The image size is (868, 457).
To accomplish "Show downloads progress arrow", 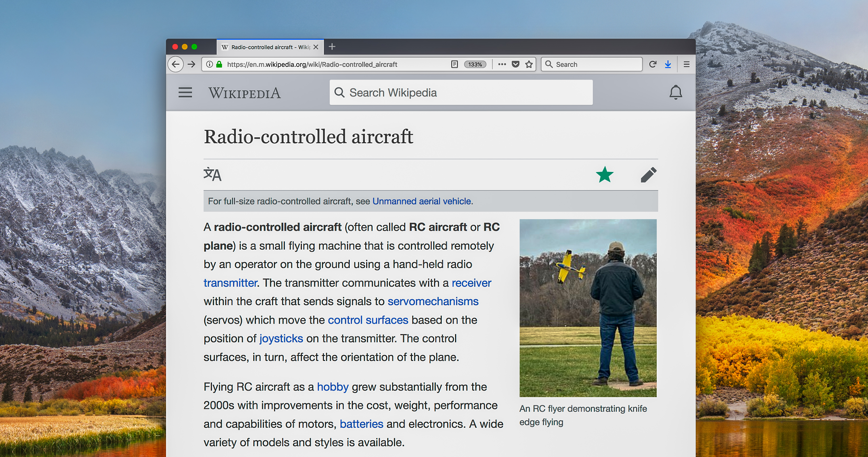I will click(668, 64).
